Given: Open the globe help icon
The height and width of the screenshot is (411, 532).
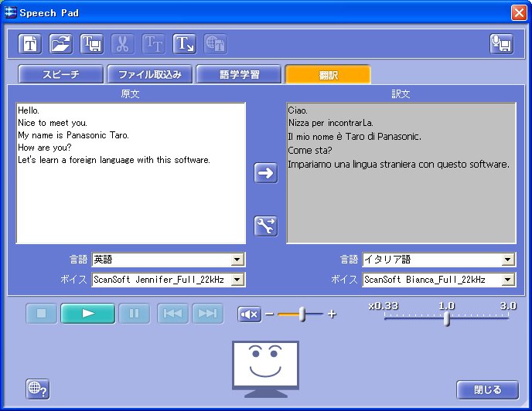Looking at the screenshot, I should click(x=37, y=389).
